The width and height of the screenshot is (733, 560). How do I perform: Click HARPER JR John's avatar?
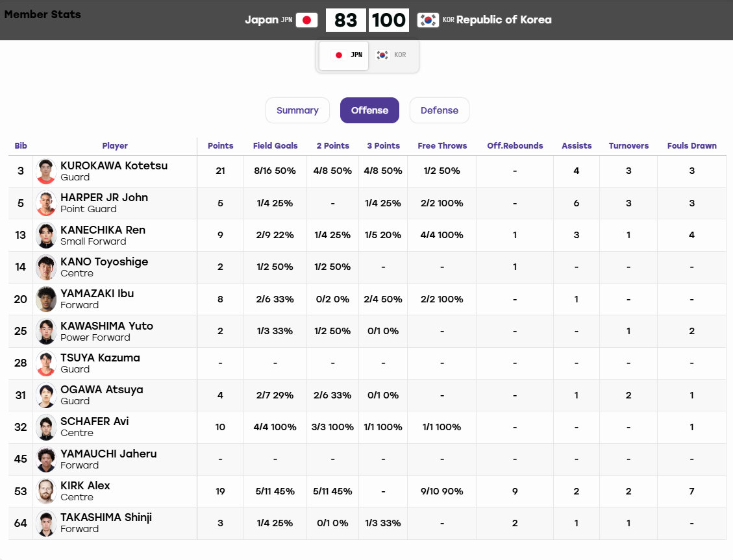(x=46, y=203)
